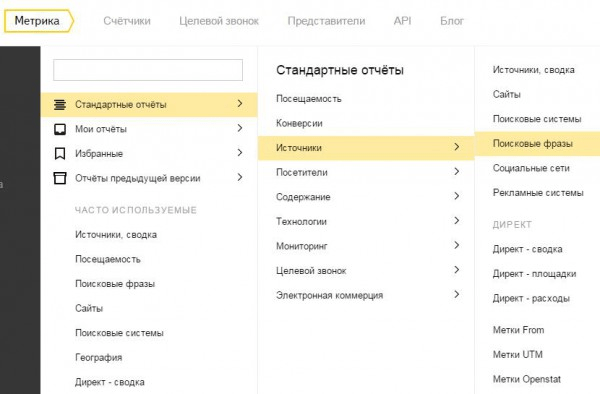Viewport: 600px width, 394px height.
Task: Expand the Мониторинг submenu chevron
Action: pos(457,245)
